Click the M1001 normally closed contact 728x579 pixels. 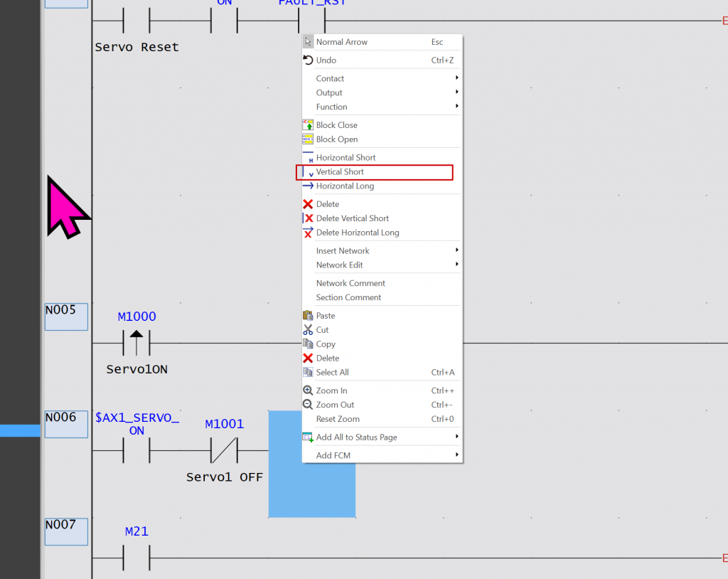(x=224, y=450)
